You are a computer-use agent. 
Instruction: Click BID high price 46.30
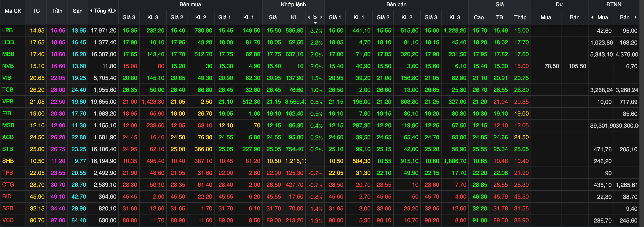click(x=480, y=197)
